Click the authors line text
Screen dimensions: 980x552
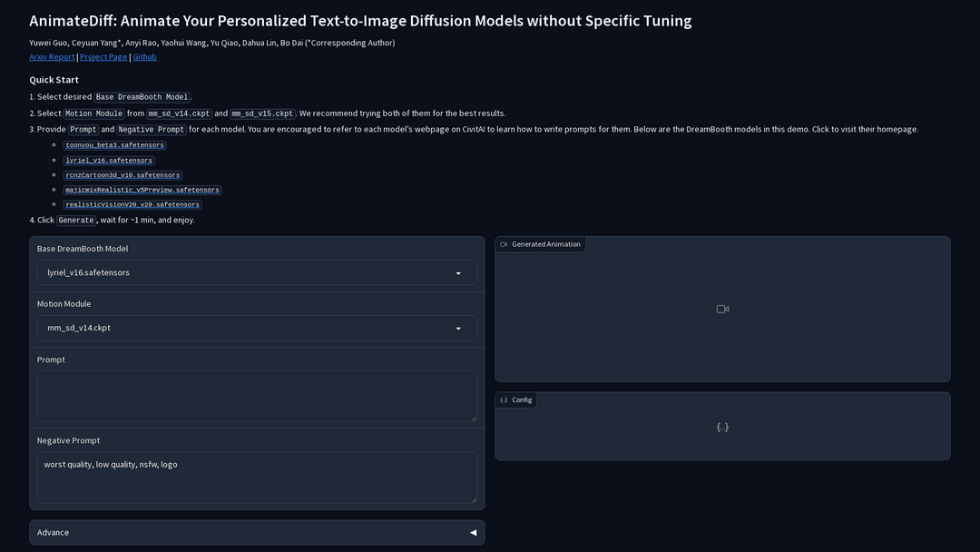coord(211,43)
